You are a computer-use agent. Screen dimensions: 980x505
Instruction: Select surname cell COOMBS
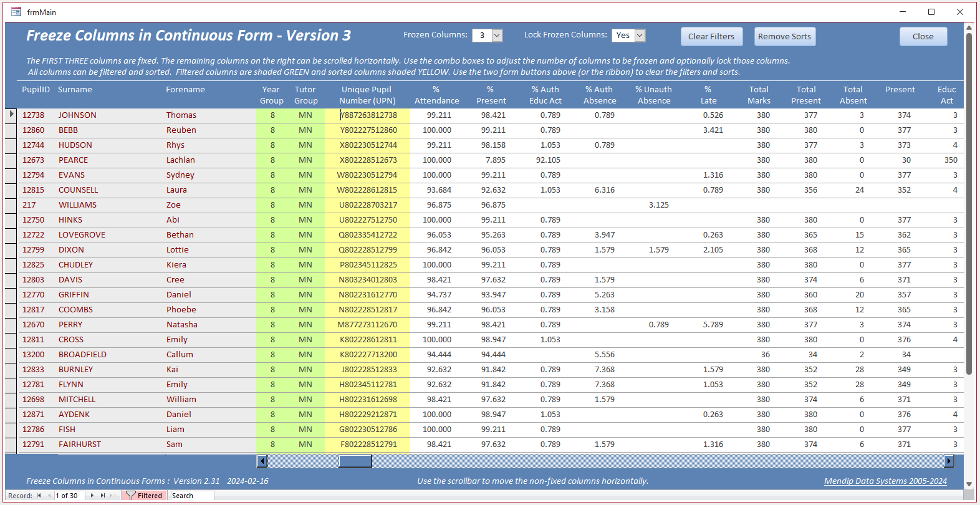point(75,310)
